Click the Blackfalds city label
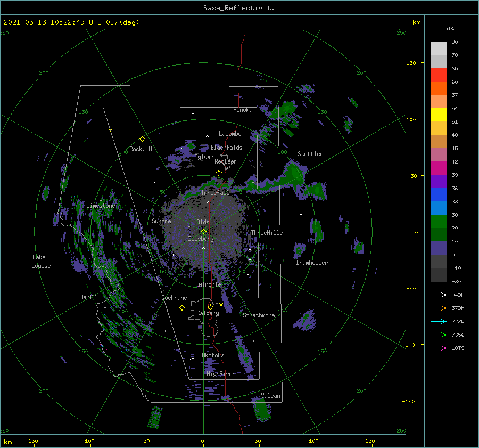Viewport: 479px width, 448px height. click(x=226, y=148)
